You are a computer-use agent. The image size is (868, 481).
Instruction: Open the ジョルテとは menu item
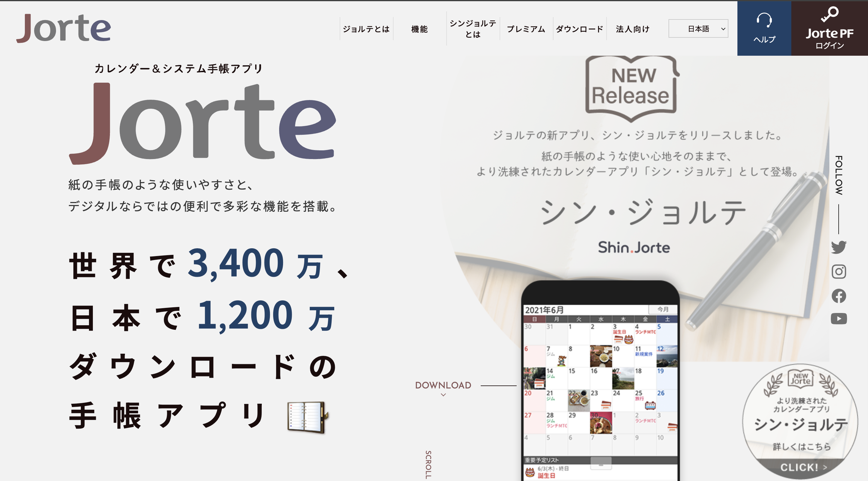click(366, 29)
